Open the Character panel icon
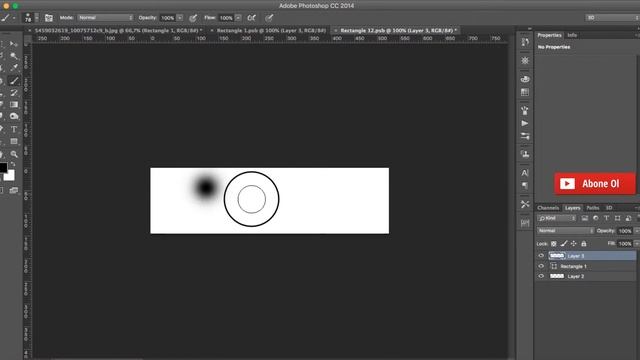This screenshot has height=360, width=640. tap(525, 173)
